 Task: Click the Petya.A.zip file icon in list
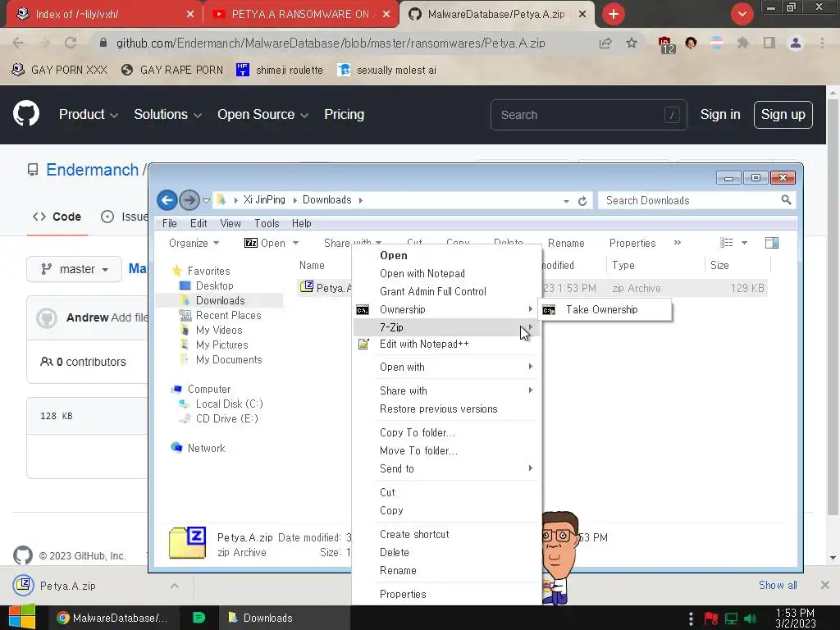click(307, 286)
